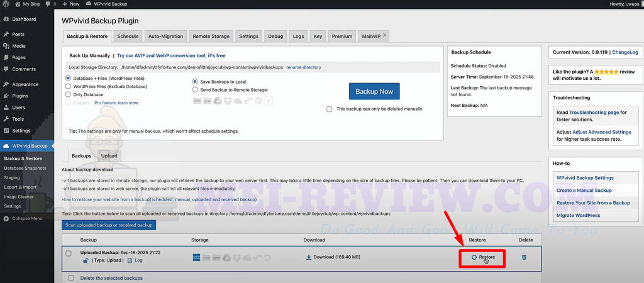This screenshot has height=283, width=644.
Task: Choose Send Backup to Remote Storage
Action: (195, 89)
